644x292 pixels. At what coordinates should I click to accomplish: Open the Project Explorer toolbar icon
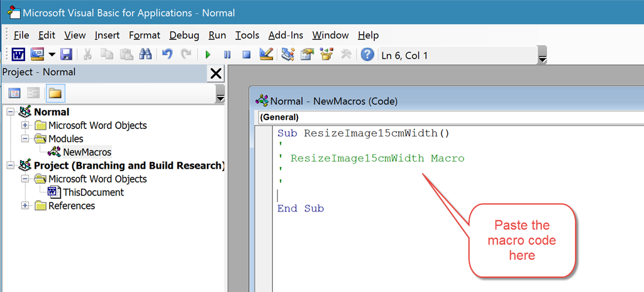pyautogui.click(x=288, y=55)
